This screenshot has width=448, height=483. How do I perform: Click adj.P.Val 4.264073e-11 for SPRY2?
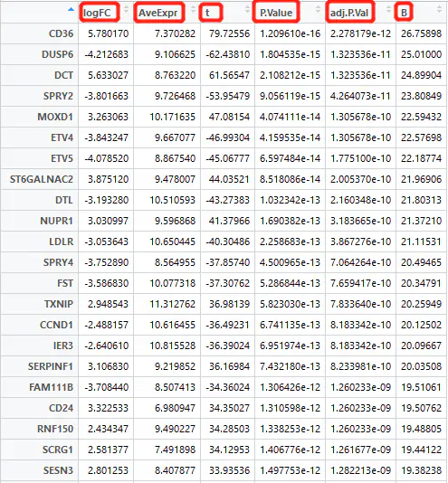point(360,96)
